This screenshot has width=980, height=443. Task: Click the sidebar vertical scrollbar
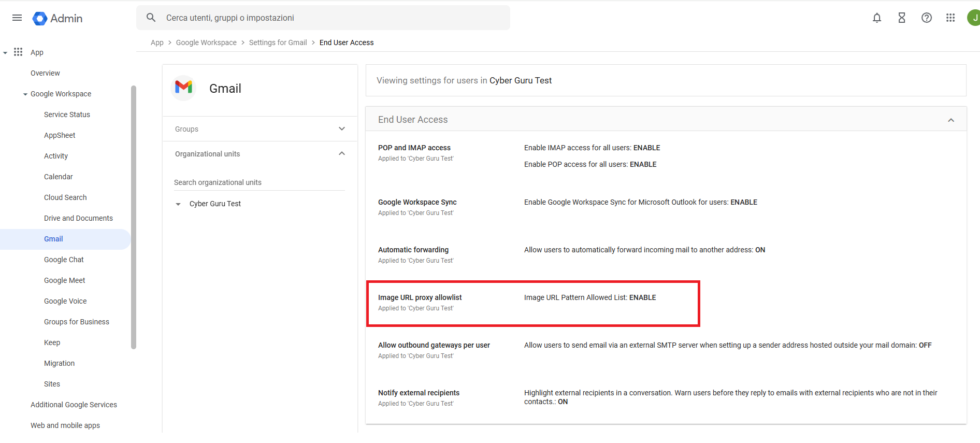[x=134, y=218]
